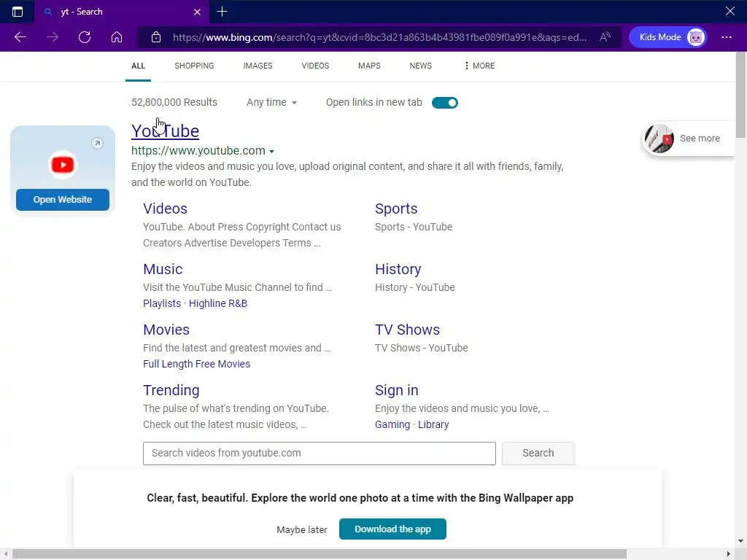The image size is (747, 560).
Task: Click the 'TV Shows - YouTube' description text
Action: (421, 348)
